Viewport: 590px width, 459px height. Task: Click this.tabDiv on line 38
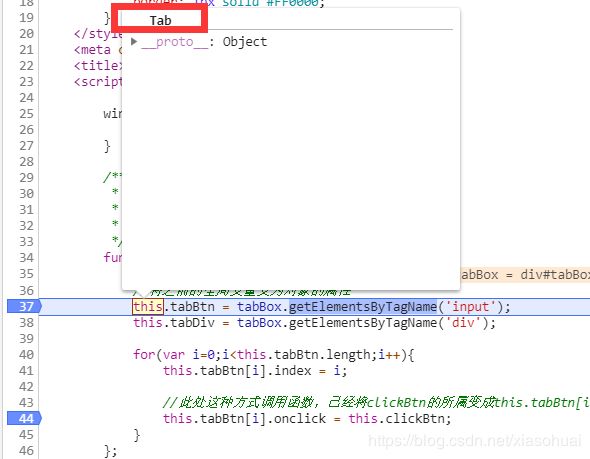174,323
